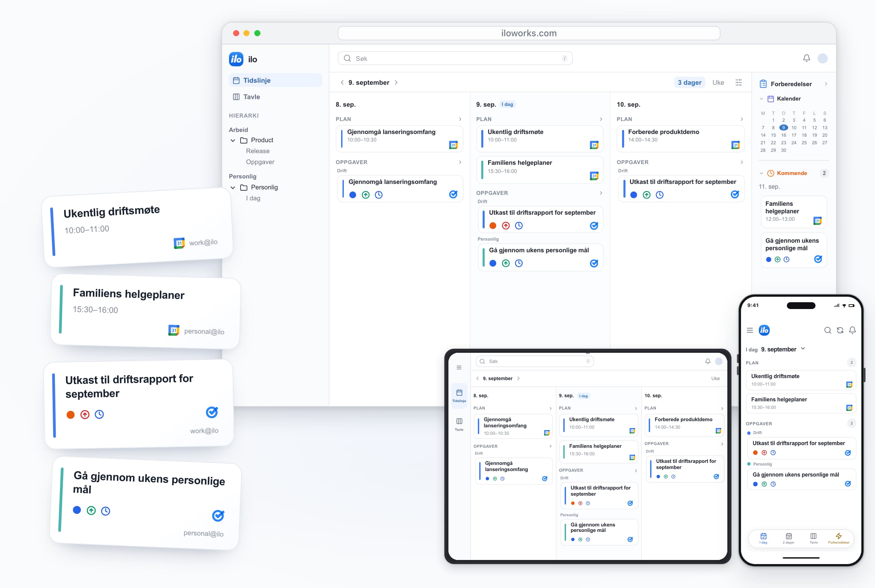Screen dimensions: 875x588
Task: Check off large Gå gjennom ukens personlige mål floating card
Action: [218, 516]
